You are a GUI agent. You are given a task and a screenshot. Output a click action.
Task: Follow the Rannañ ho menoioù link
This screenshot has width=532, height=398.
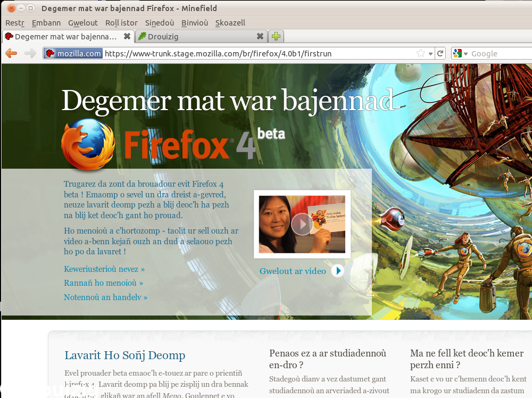pos(103,283)
